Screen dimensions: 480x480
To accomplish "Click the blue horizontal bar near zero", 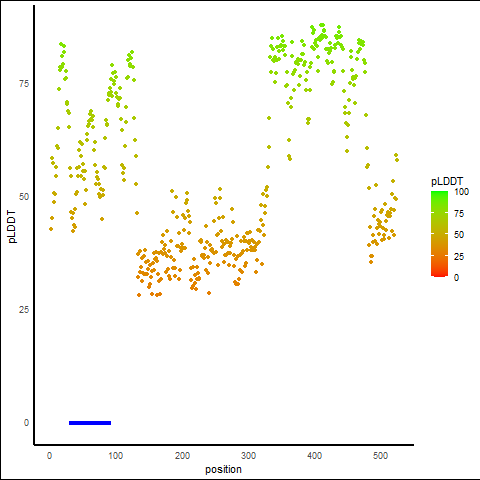I will coord(90,423).
